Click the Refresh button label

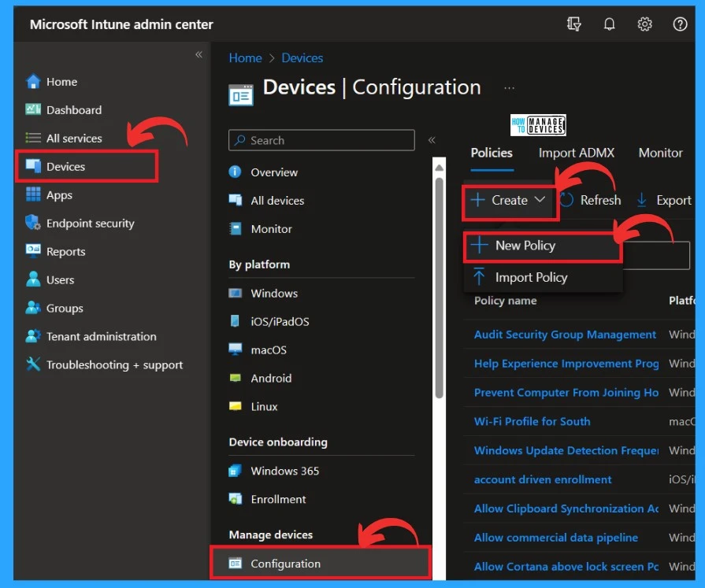click(600, 200)
